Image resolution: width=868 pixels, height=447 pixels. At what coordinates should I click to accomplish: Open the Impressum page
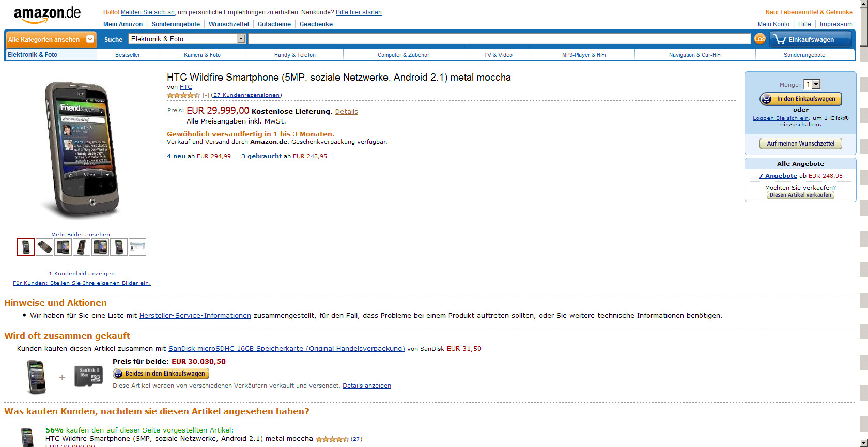coord(836,24)
